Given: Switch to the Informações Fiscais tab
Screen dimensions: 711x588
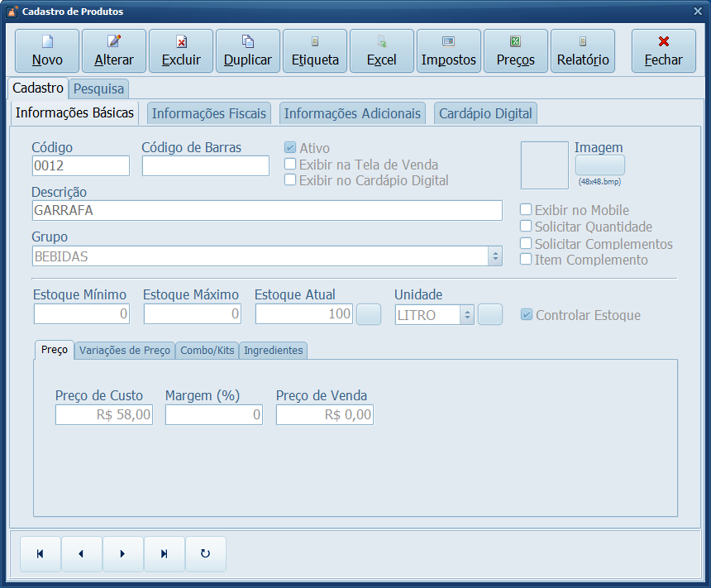Looking at the screenshot, I should coord(209,113).
